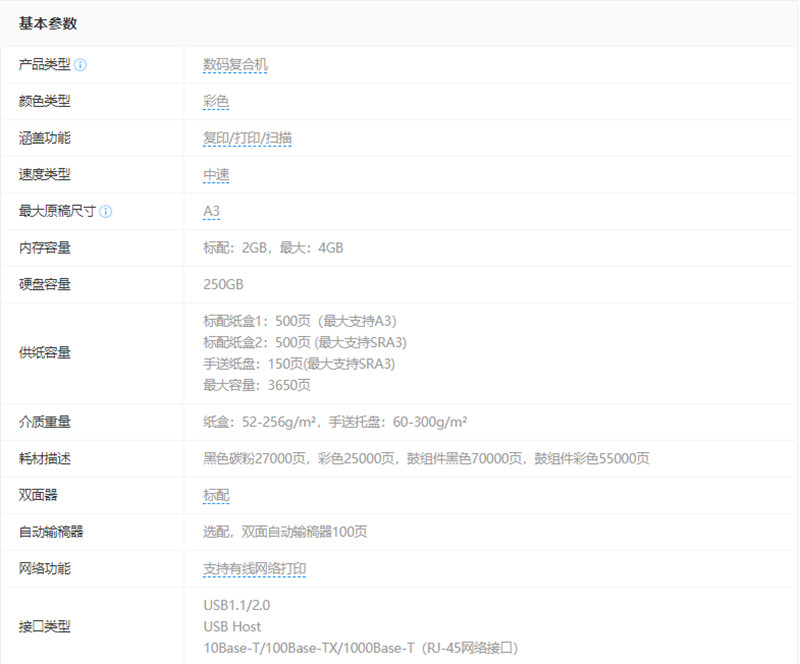Click the line 标配纸盒1：500页 (最大支持A3)

tap(300, 321)
